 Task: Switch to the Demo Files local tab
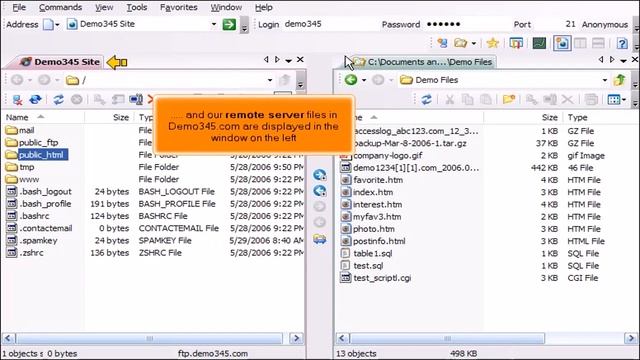tap(424, 62)
